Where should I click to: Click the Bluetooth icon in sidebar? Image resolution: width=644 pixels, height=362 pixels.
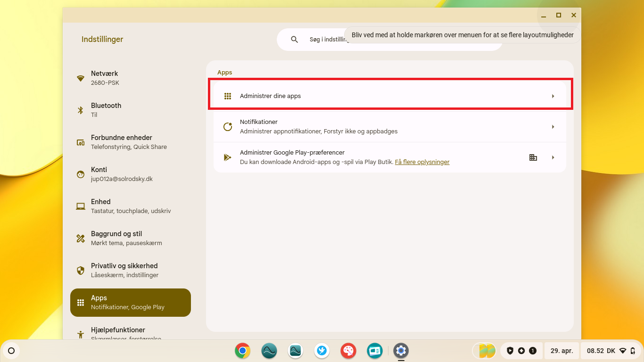pyautogui.click(x=81, y=110)
